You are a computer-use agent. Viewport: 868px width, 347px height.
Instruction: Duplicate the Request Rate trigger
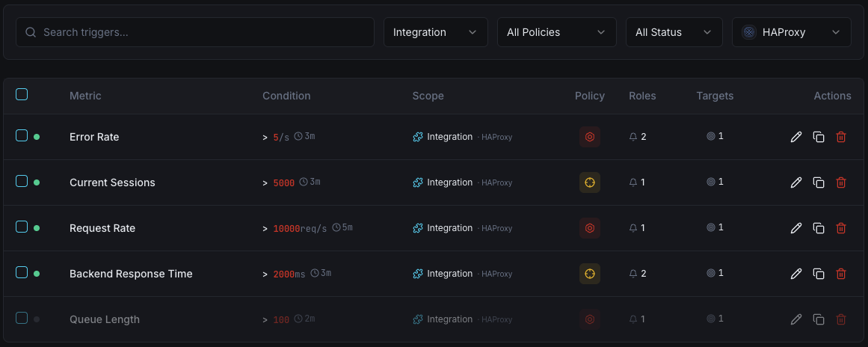819,227
